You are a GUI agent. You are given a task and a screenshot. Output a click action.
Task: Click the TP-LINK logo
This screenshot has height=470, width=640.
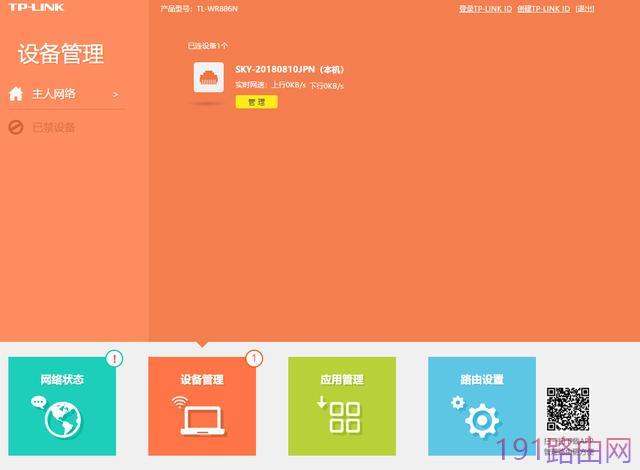click(36, 7)
